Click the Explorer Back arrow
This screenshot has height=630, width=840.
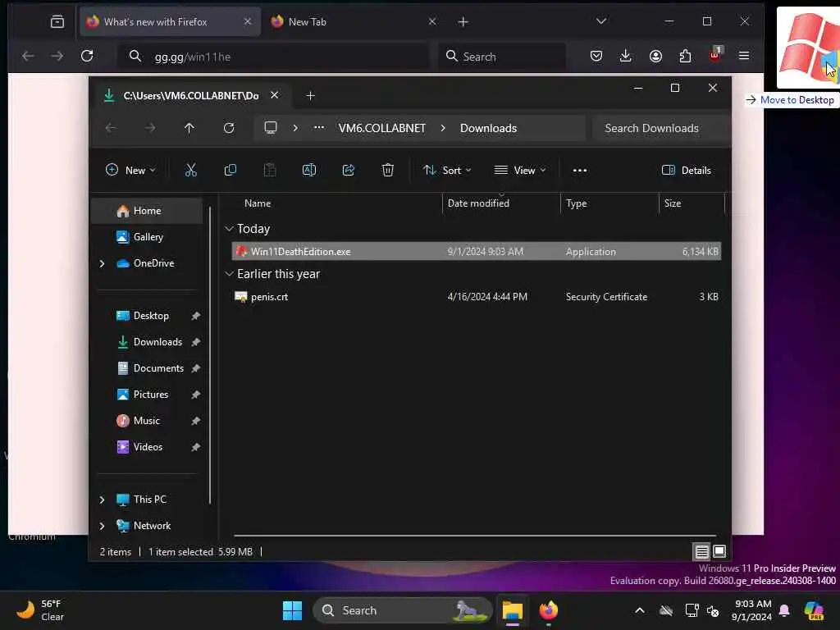(x=111, y=128)
